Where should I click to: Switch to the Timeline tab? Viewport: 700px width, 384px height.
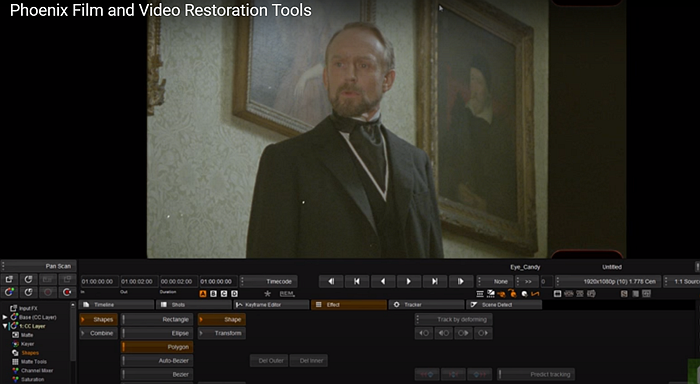117,305
